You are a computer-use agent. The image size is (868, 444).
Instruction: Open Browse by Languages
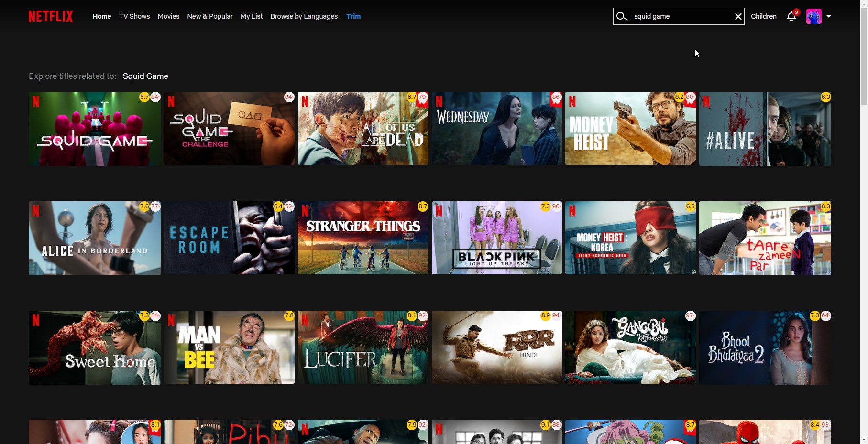(x=304, y=16)
